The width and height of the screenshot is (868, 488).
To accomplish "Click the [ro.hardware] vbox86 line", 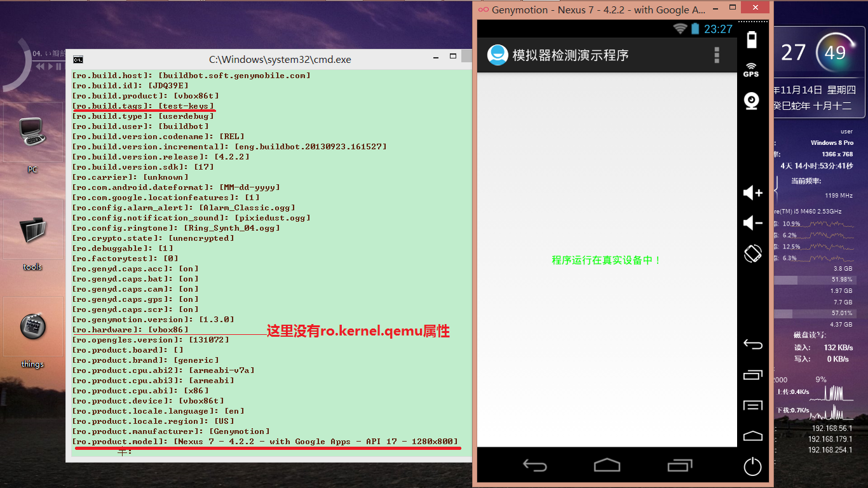I will (x=130, y=330).
